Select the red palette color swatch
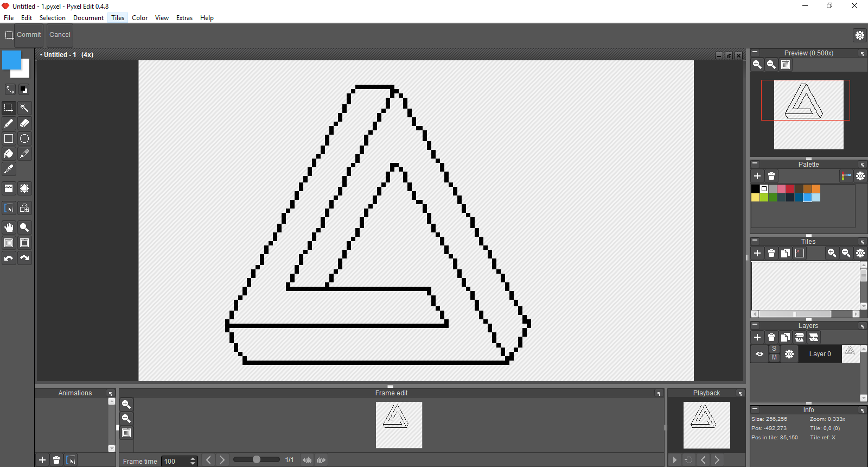The image size is (868, 467). [790, 189]
